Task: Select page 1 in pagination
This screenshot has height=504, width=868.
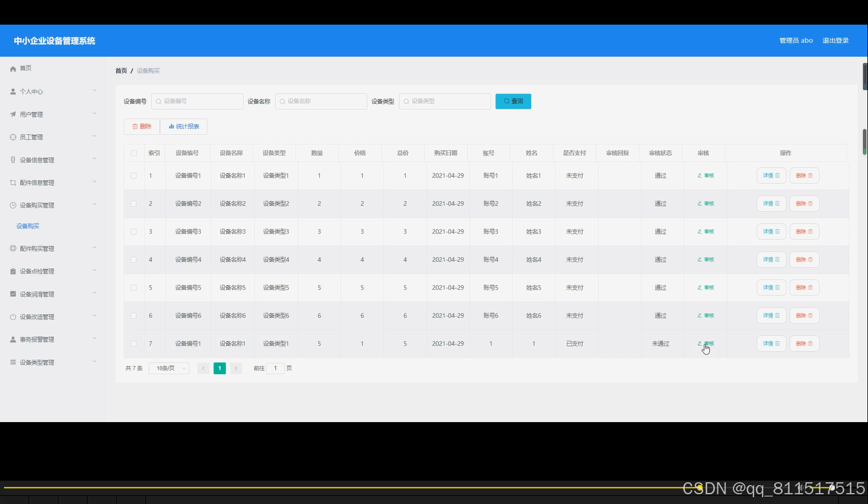Action: pyautogui.click(x=220, y=368)
